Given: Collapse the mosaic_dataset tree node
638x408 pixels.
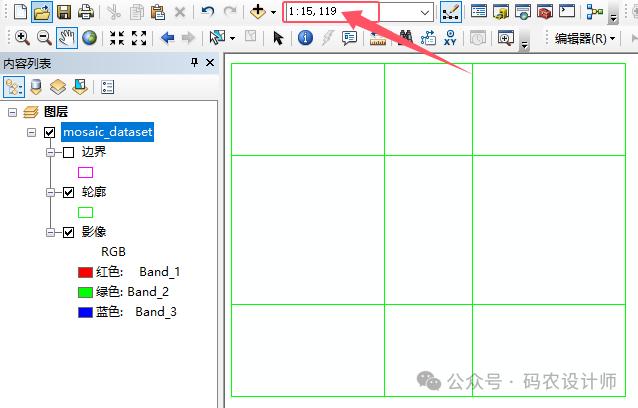Looking at the screenshot, I should point(32,132).
